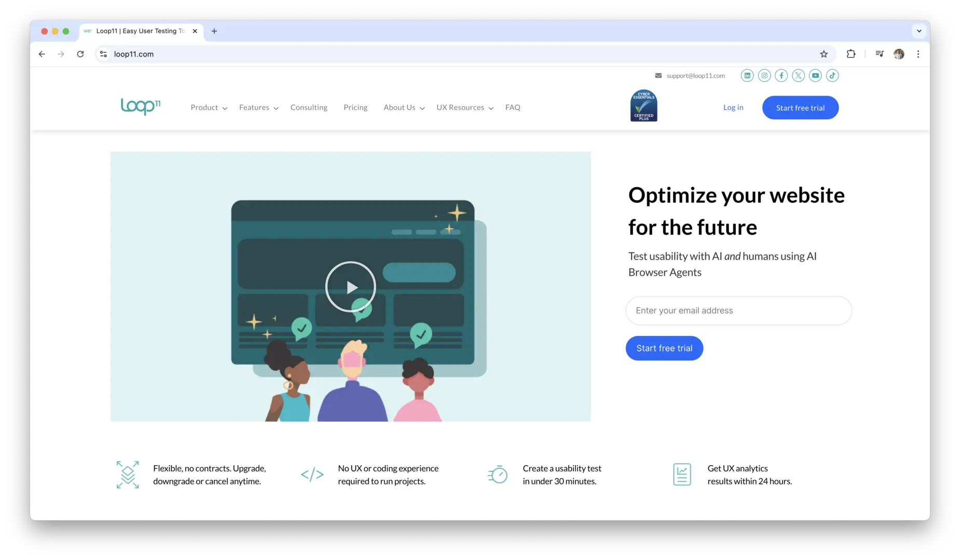Expand the Features dropdown menu
This screenshot has width=960, height=560.
pyautogui.click(x=258, y=107)
